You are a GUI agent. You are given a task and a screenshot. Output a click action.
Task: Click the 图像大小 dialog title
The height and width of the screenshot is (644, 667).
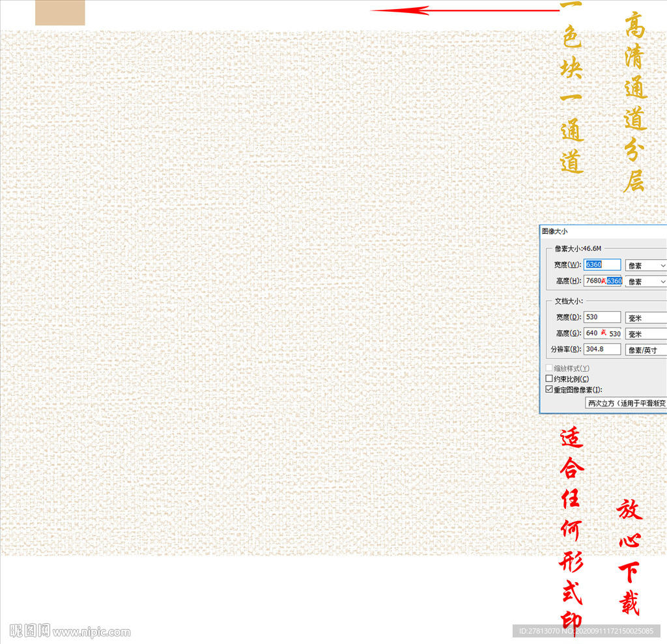(555, 231)
